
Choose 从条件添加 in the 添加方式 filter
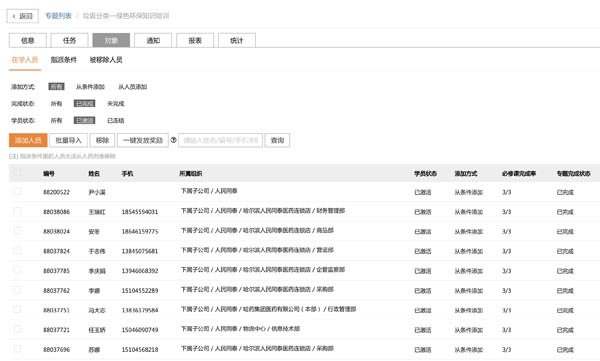pyautogui.click(x=90, y=87)
